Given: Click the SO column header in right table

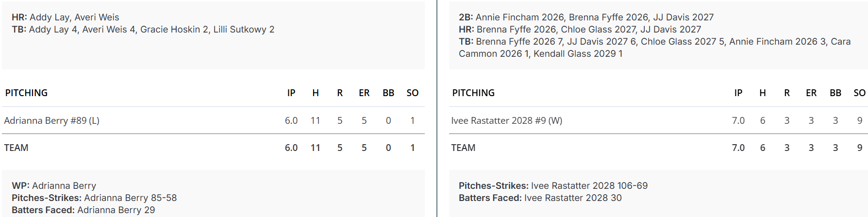Looking at the screenshot, I should 859,93.
